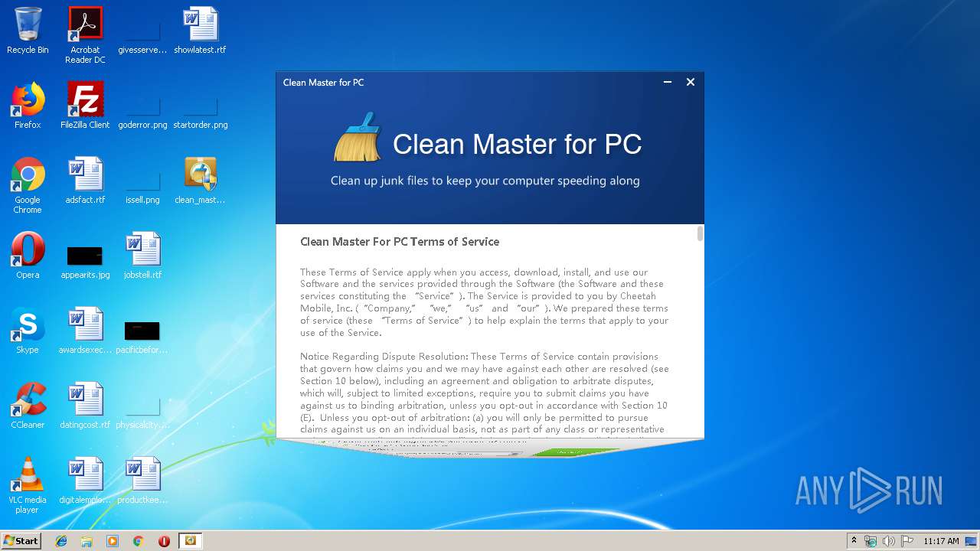Select the awardsexec... document icon
Image resolution: width=980 pixels, height=551 pixels.
coord(85,331)
